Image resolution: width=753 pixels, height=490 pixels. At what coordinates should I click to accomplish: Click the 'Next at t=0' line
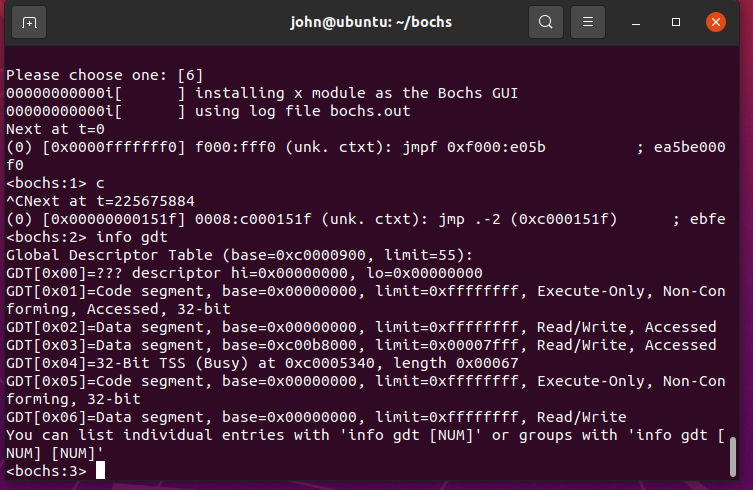(x=55, y=129)
